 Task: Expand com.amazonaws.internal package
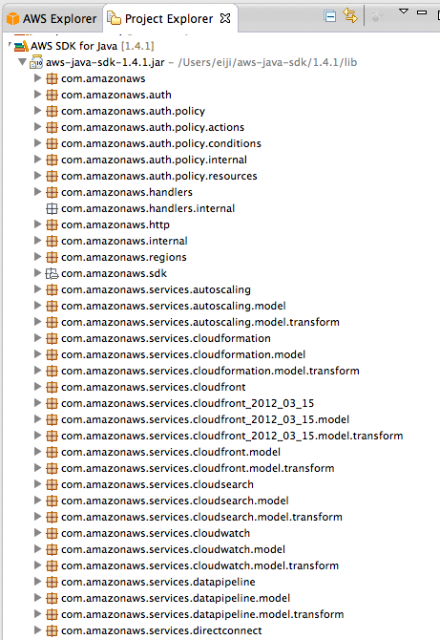[x=38, y=240]
